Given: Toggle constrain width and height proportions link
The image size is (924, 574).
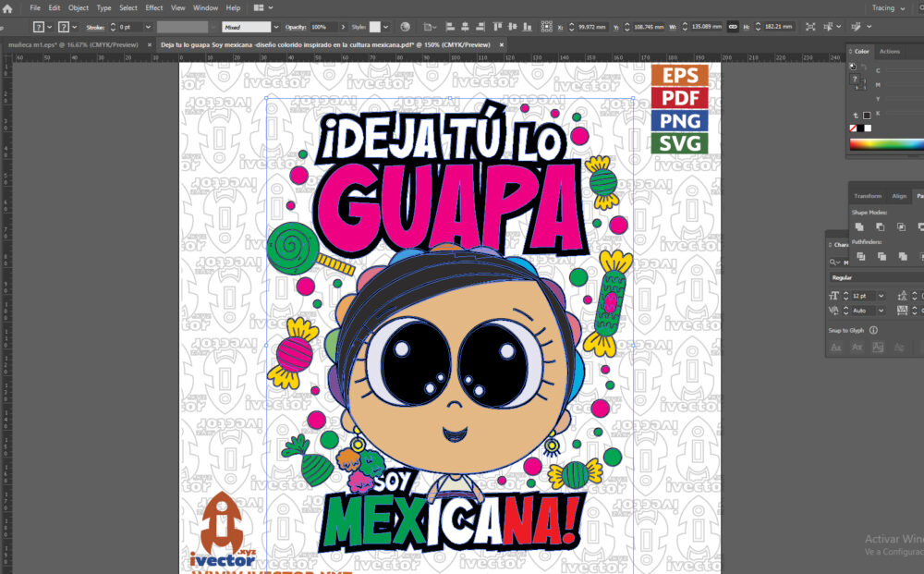Looking at the screenshot, I should 733,27.
